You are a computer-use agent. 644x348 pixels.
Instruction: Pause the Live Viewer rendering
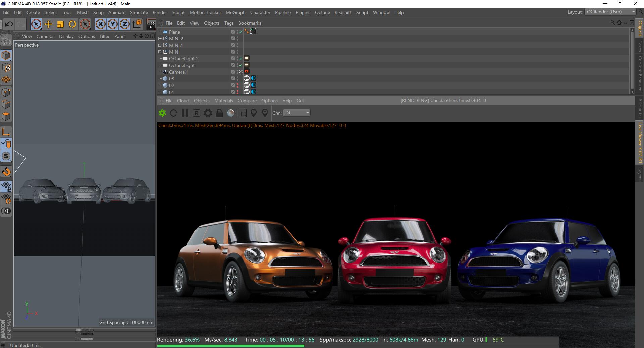click(185, 113)
